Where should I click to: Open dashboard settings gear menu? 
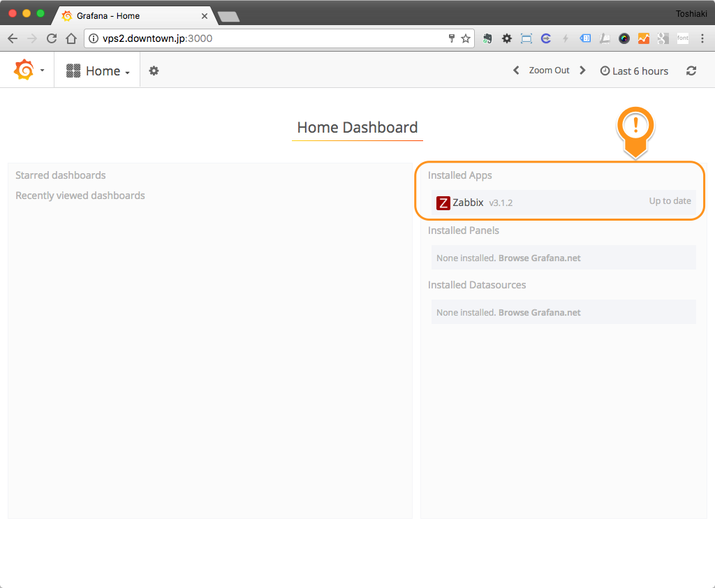tap(154, 71)
